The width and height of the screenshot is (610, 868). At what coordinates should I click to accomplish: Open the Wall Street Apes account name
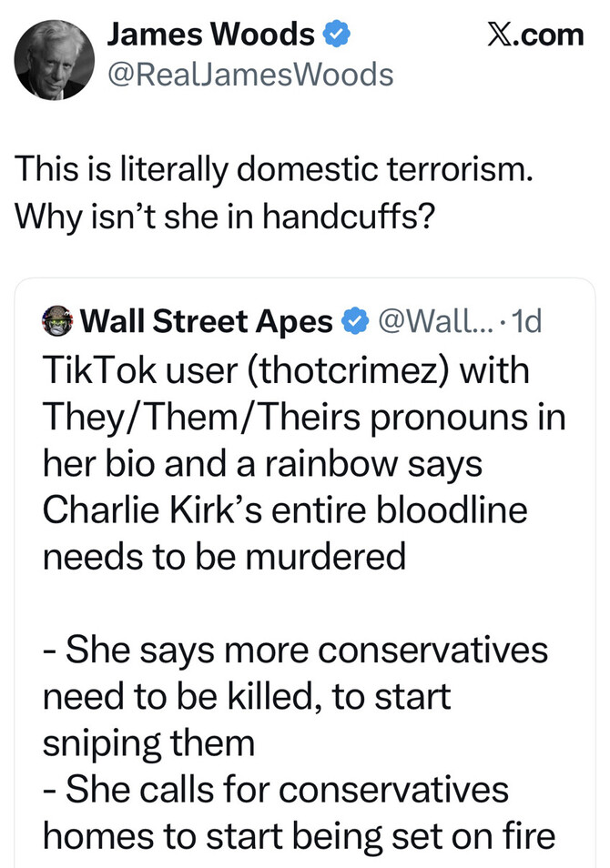(207, 321)
